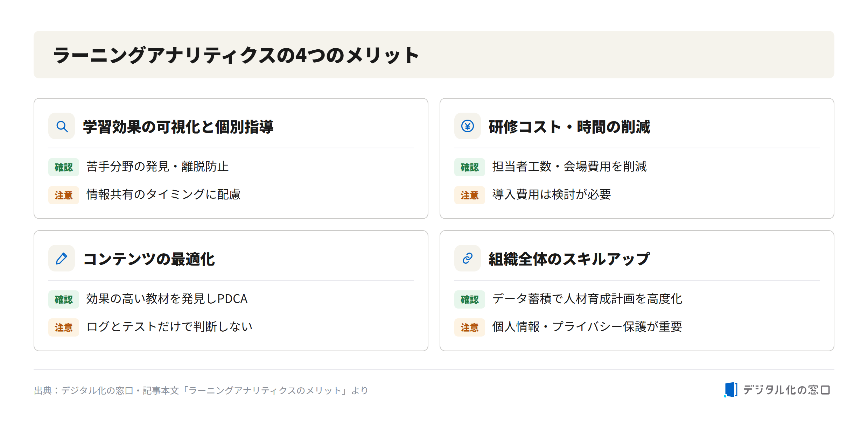Click the green 確認 badge beside 効果の高い教材
This screenshot has height=431, width=868.
[64, 299]
